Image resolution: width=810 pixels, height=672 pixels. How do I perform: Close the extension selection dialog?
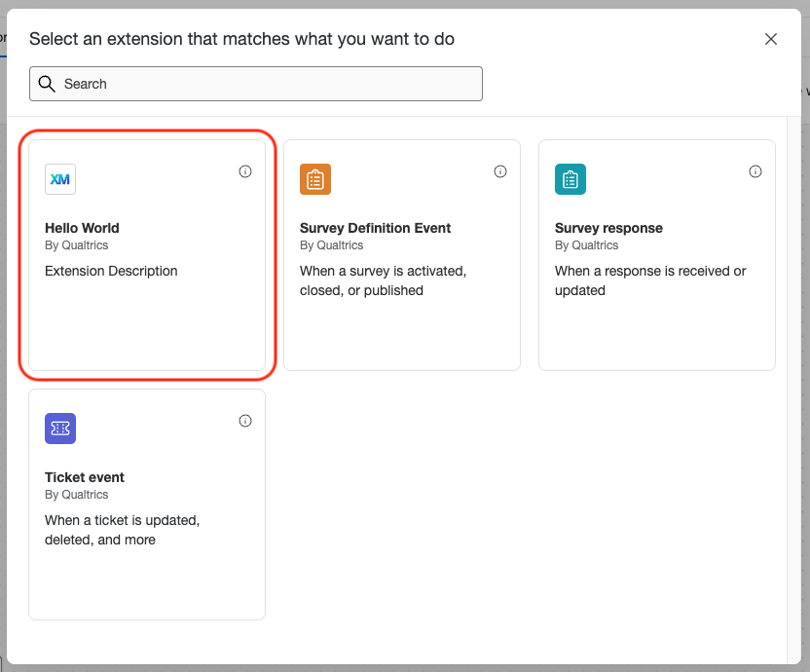click(x=771, y=39)
